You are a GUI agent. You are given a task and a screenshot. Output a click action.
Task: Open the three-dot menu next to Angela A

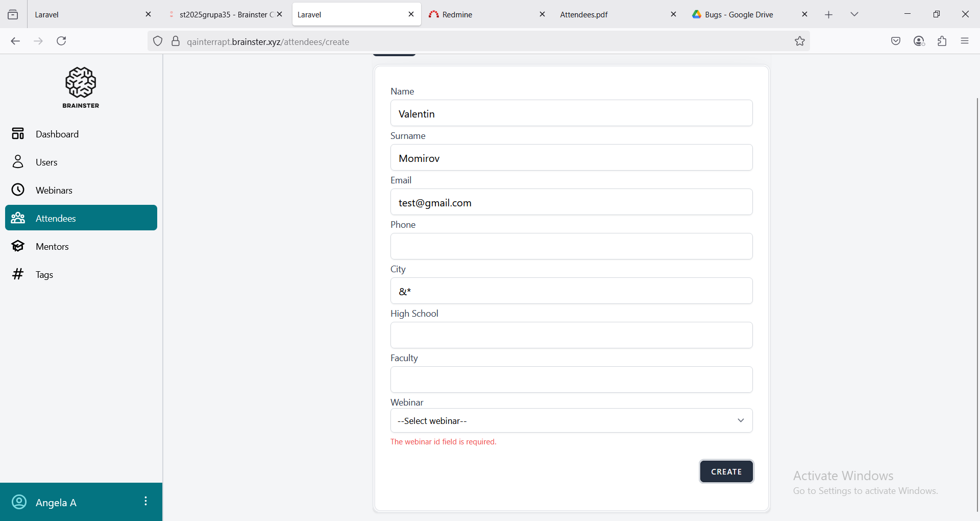tap(145, 501)
